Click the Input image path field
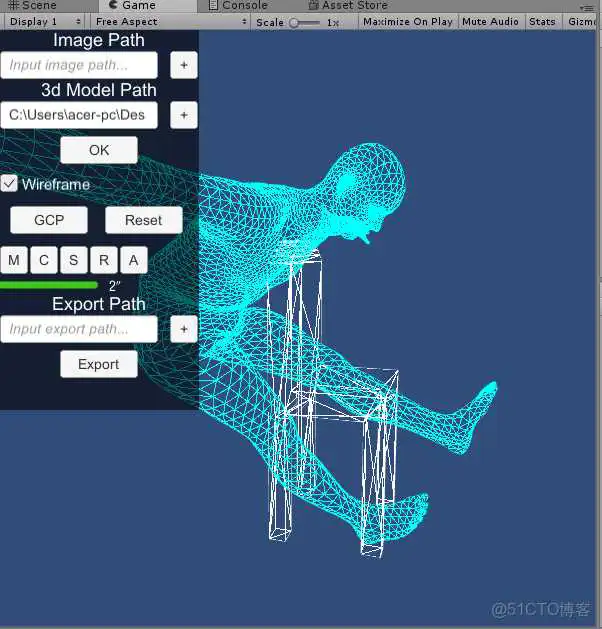 [x=79, y=65]
